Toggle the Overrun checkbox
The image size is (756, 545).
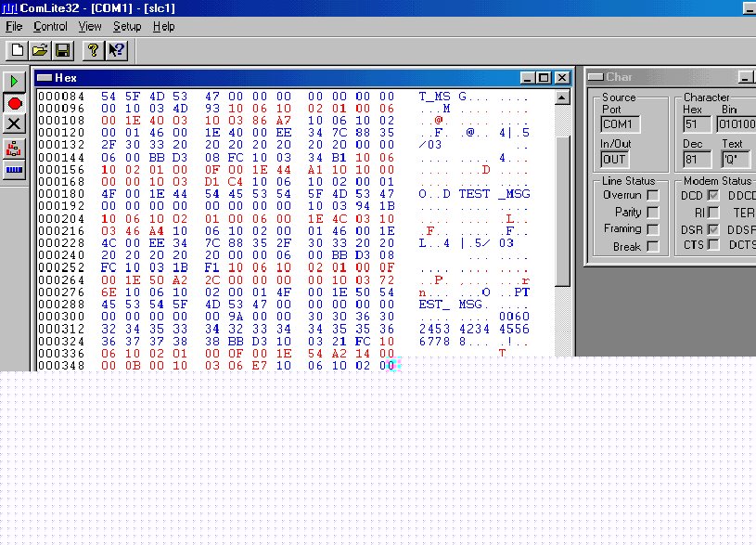653,195
